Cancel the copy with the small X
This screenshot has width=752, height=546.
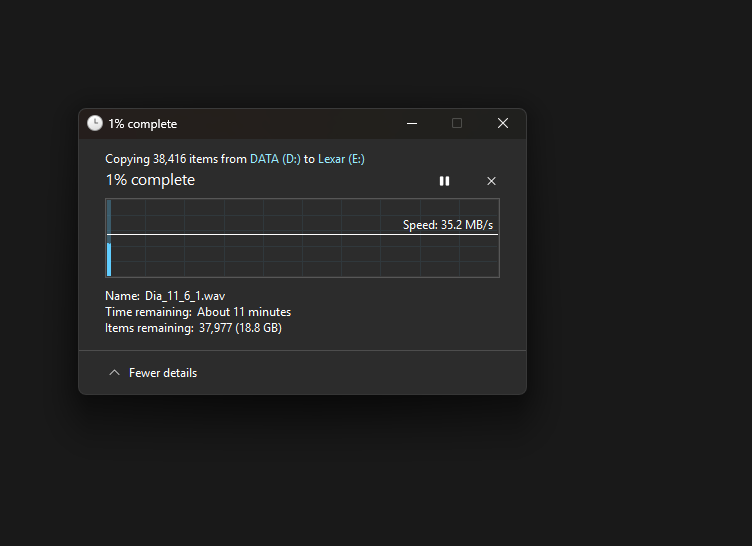pyautogui.click(x=491, y=181)
